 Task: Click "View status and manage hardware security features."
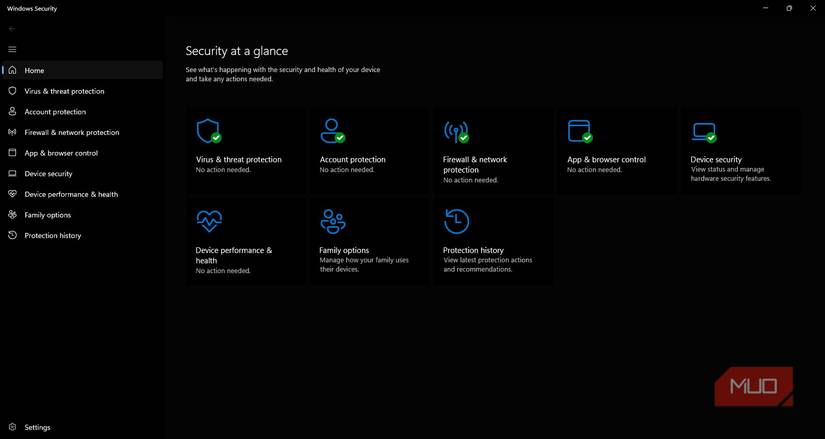(x=731, y=174)
